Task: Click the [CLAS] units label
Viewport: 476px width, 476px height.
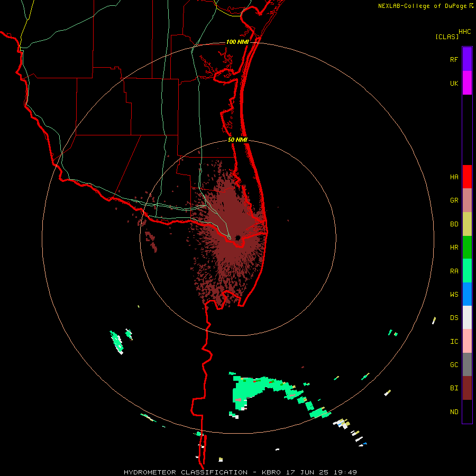Action: click(447, 36)
